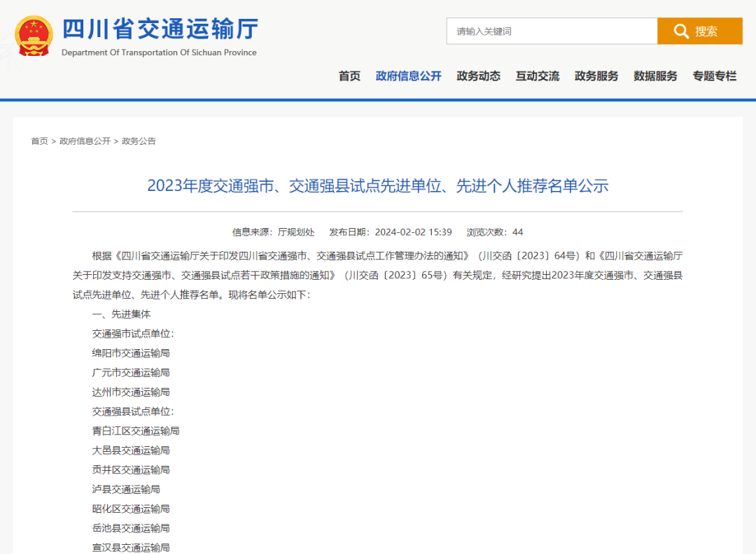Click the 政务公告 breadcrumb link

[x=139, y=141]
